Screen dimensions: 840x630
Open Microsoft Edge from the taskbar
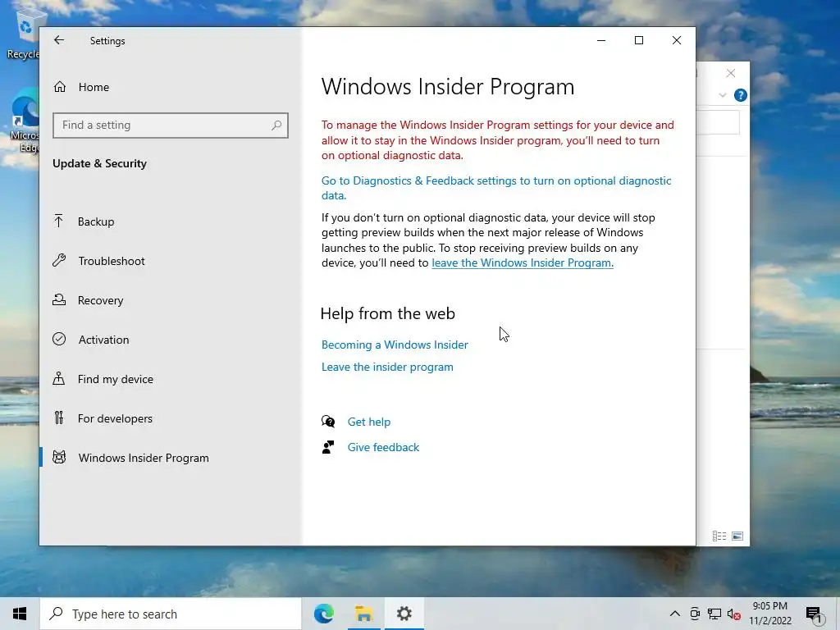(324, 614)
